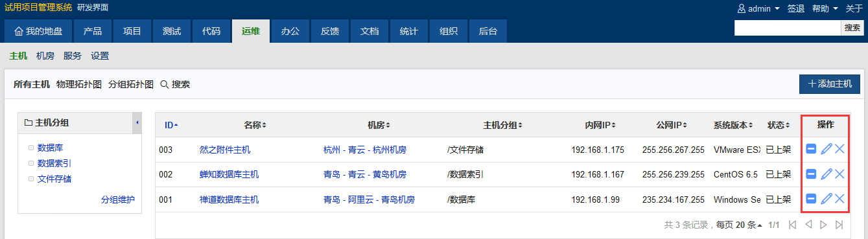Viewport: 868px width, 239px height.
Task: Delete host 003 using the X icon
Action: click(839, 150)
